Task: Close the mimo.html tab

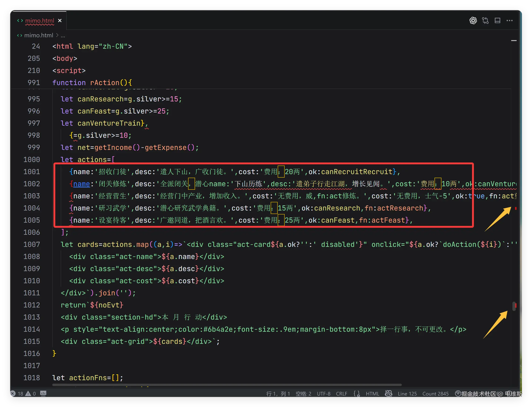Action: click(60, 21)
